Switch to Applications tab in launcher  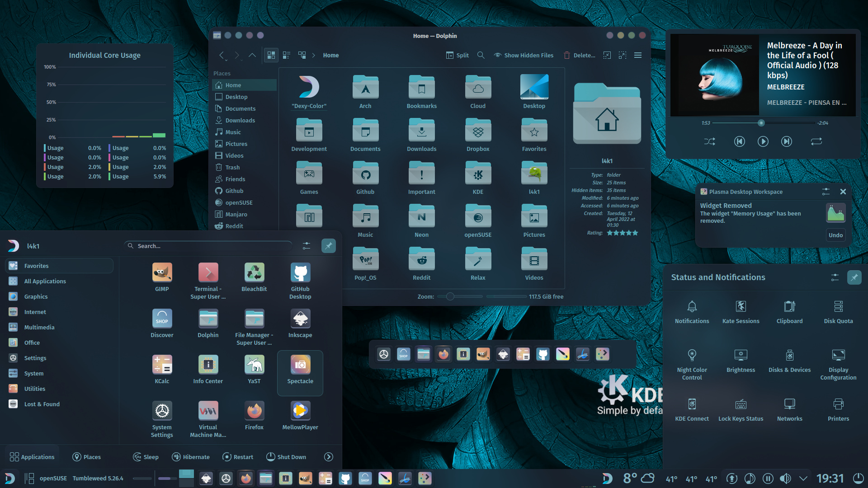(32, 457)
